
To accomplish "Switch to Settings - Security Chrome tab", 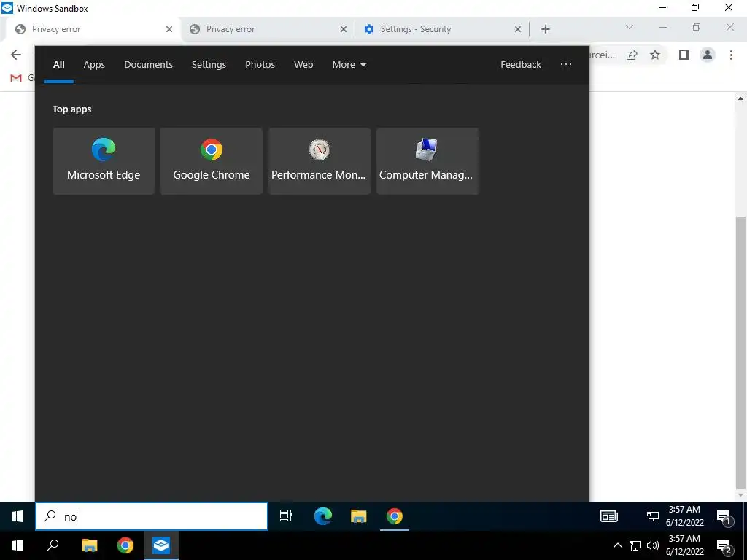I will [x=442, y=29].
